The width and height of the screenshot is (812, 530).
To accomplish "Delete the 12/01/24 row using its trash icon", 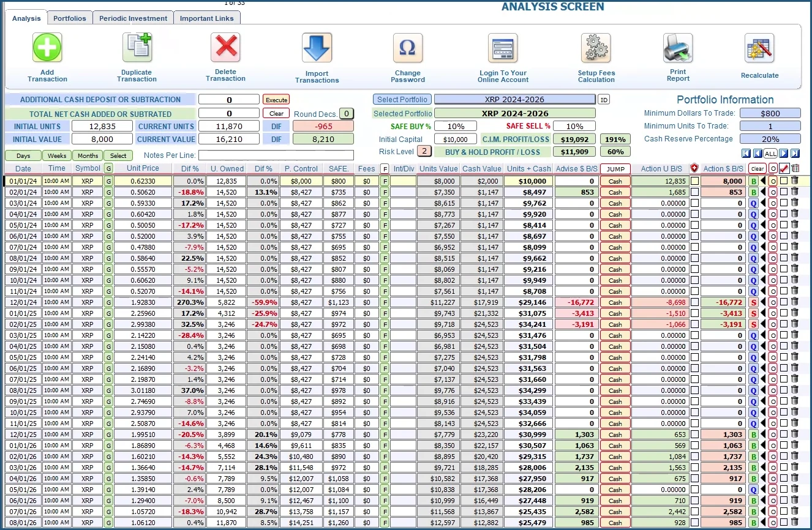I will 795,302.
